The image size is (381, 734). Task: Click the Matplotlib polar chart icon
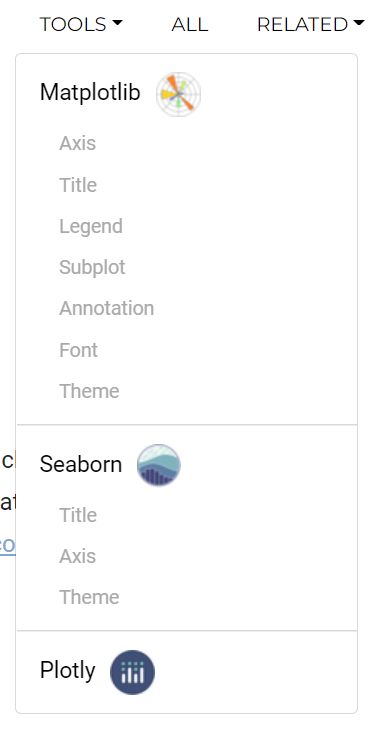tap(178, 94)
